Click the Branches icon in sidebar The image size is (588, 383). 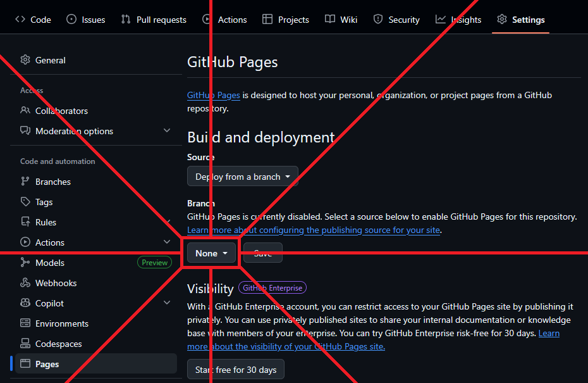(25, 182)
